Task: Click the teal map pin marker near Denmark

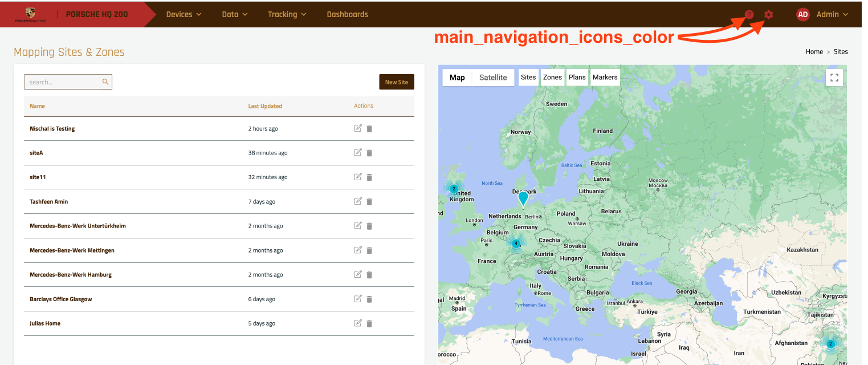Action: (523, 198)
